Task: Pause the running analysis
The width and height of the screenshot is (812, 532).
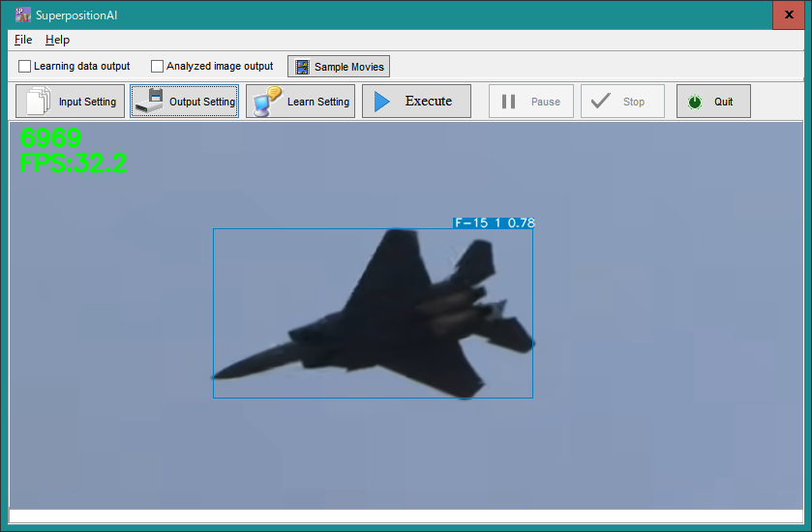Action: coord(531,102)
